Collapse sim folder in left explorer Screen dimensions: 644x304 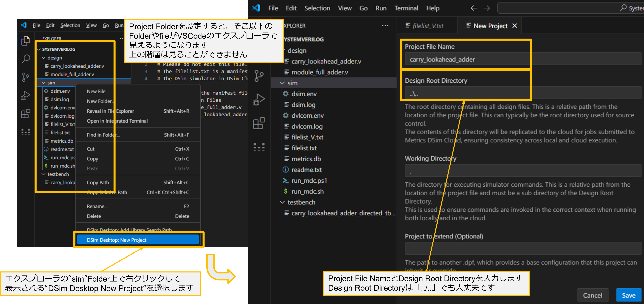pyautogui.click(x=43, y=83)
